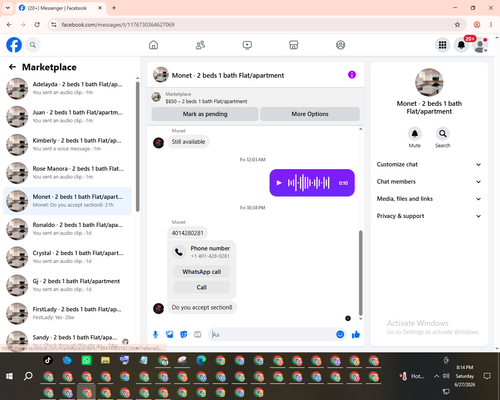Click Mark as pending button

pyautogui.click(x=205, y=114)
